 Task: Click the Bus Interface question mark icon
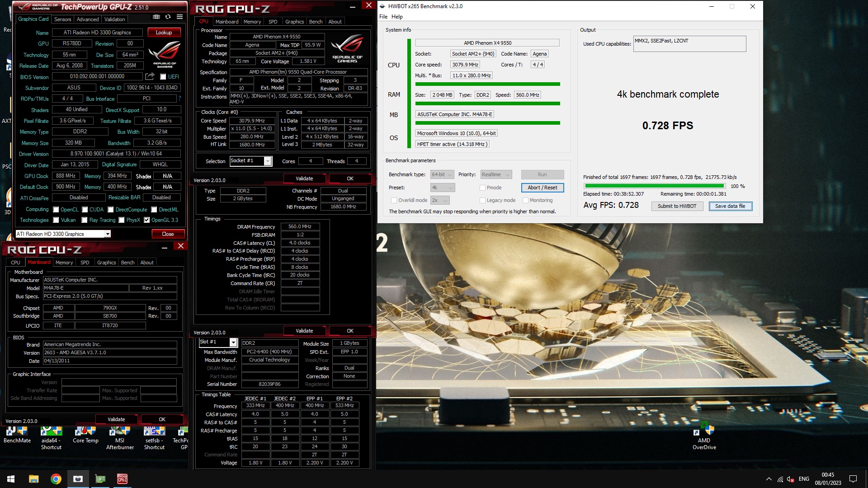179,99
